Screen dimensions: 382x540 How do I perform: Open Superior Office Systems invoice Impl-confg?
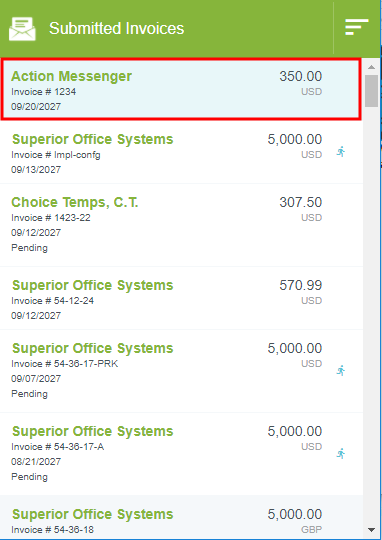pos(181,152)
